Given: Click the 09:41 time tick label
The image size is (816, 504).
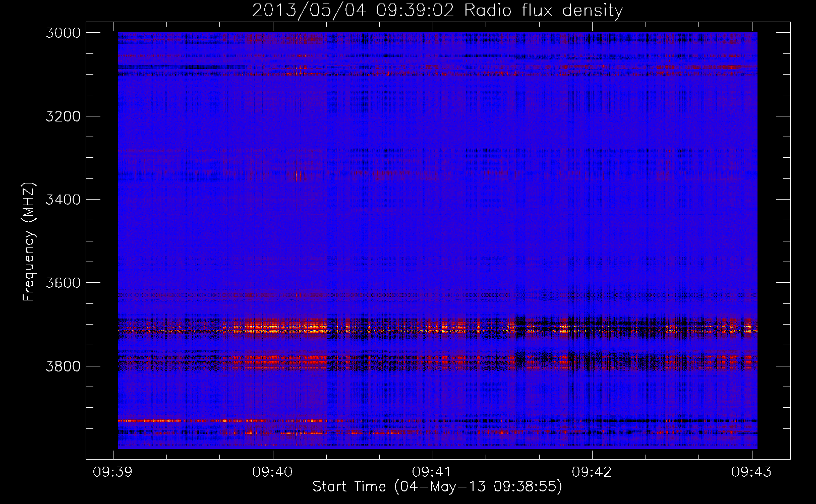Looking at the screenshot, I should [x=432, y=472].
